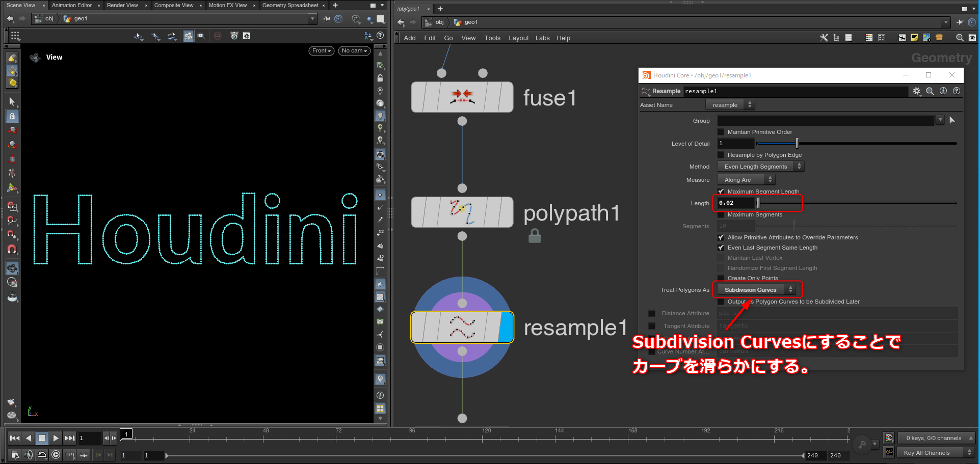Click the eye display options icon in network editor
The height and width of the screenshot is (464, 980).
(972, 38)
